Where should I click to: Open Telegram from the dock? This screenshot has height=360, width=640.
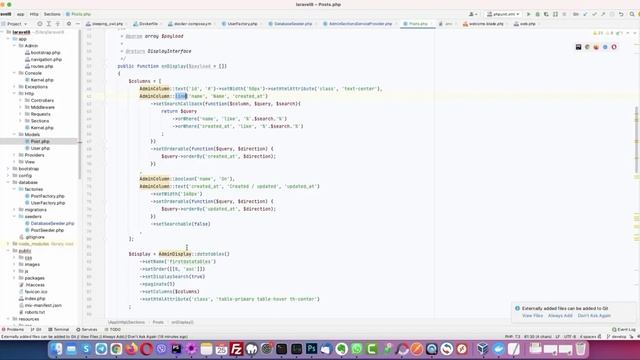pyautogui.click(x=101, y=349)
